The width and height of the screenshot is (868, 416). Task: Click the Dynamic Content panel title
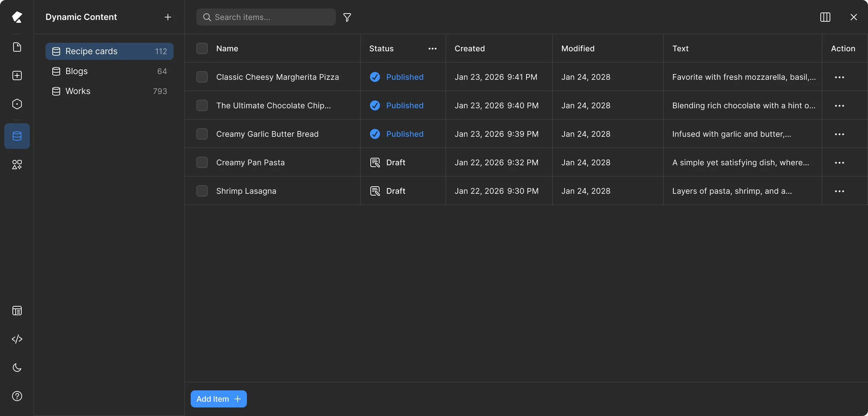pyautogui.click(x=81, y=17)
